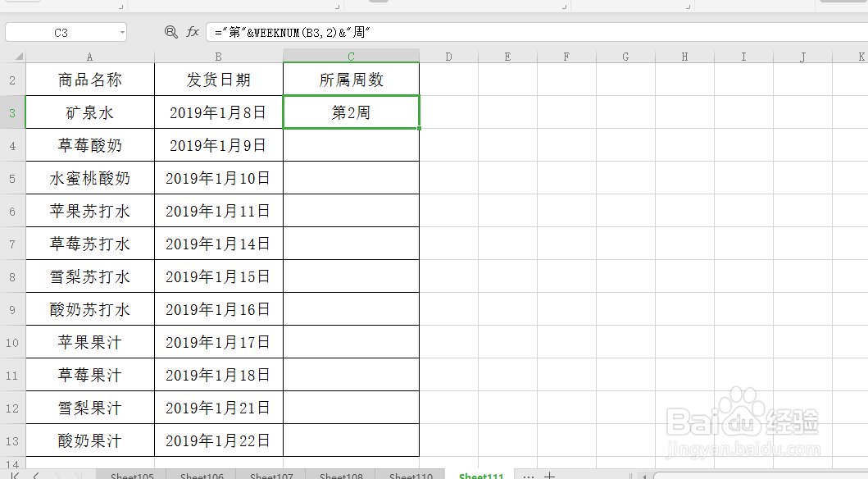Select the cell containing 苹果果汁
Image resolution: width=868 pixels, height=479 pixels.
90,342
